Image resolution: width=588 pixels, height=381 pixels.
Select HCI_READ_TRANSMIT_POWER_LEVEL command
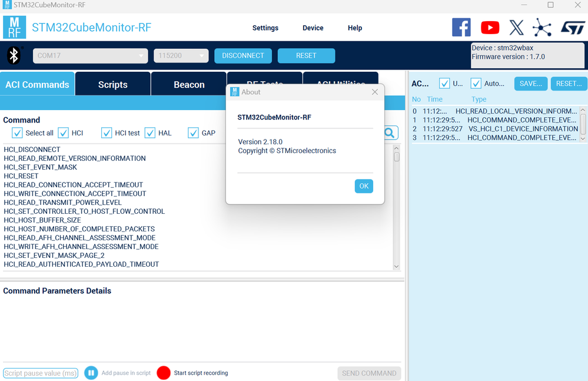62,202
